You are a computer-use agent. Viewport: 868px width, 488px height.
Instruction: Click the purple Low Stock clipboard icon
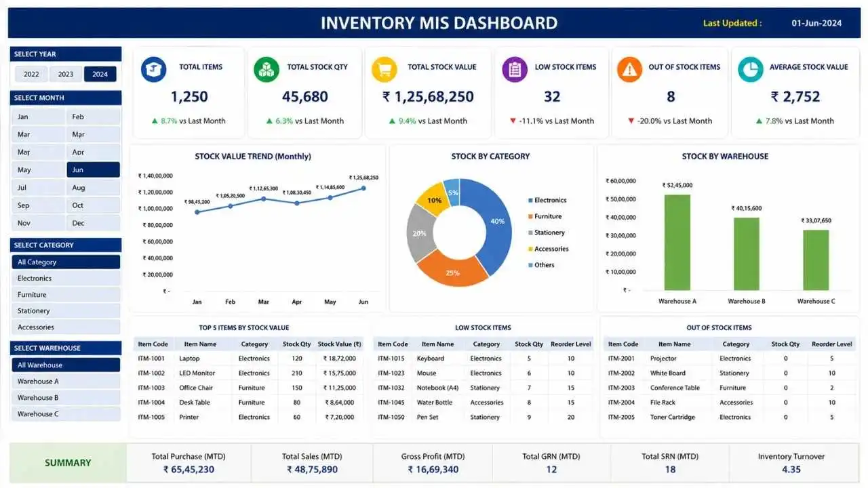(514, 69)
